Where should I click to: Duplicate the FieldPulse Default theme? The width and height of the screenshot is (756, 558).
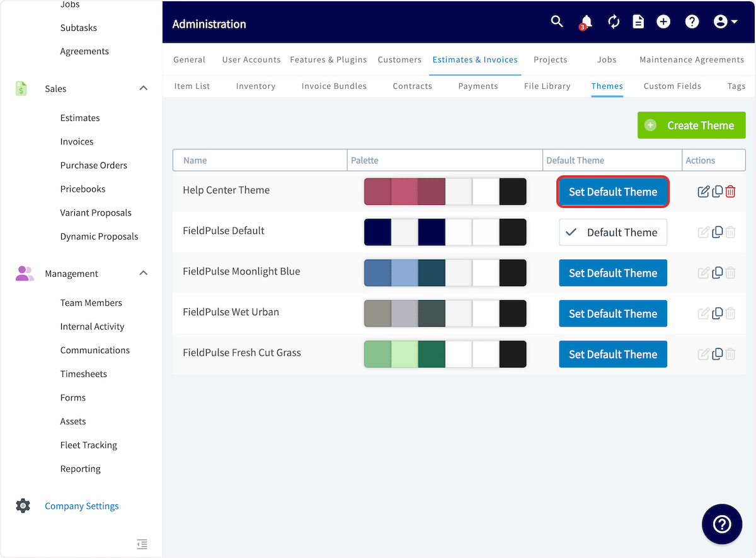(x=717, y=232)
